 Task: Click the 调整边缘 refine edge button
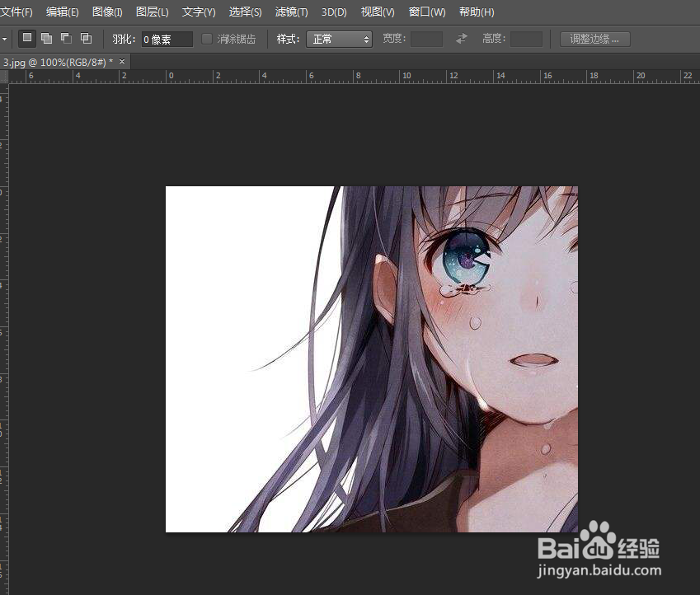tap(594, 40)
